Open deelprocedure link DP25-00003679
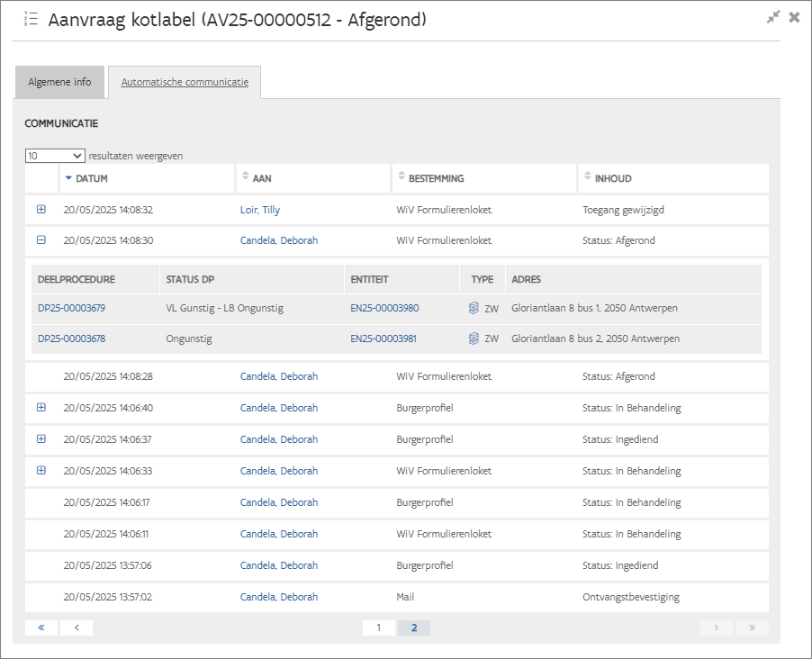The height and width of the screenshot is (659, 812). (x=71, y=308)
